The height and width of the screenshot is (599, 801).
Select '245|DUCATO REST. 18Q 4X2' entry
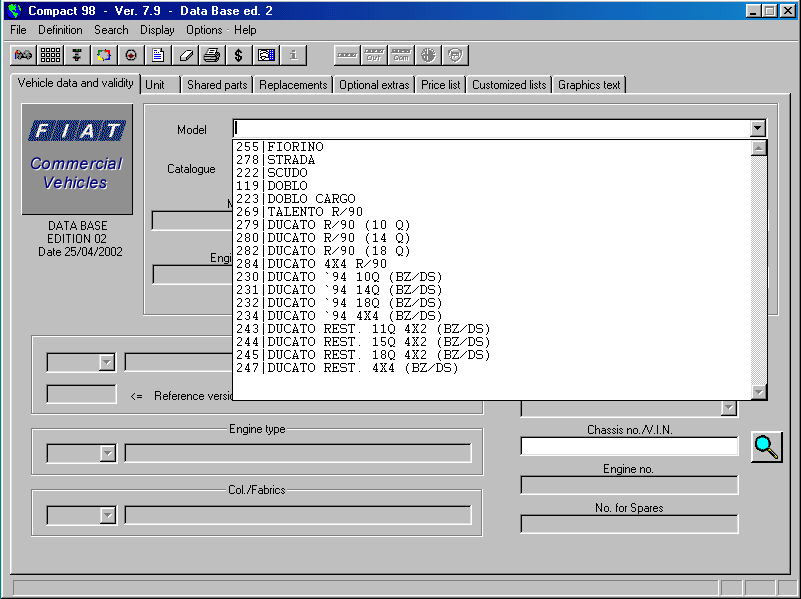click(492, 355)
